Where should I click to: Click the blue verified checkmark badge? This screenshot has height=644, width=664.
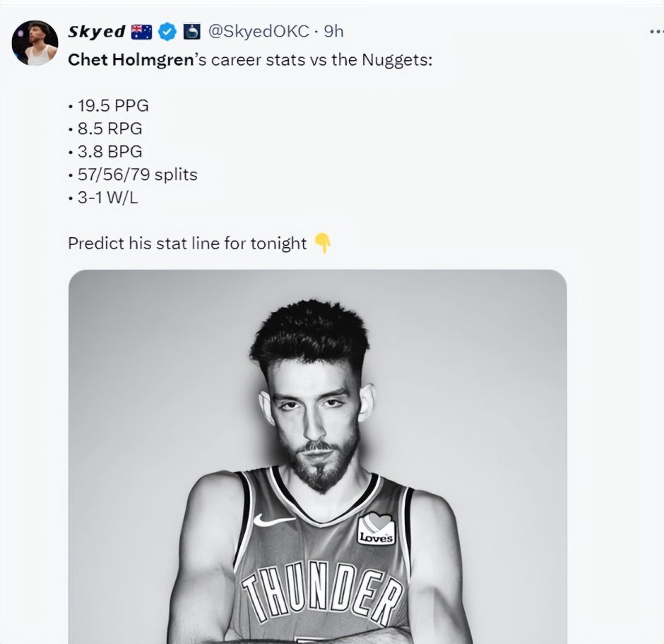click(x=167, y=32)
